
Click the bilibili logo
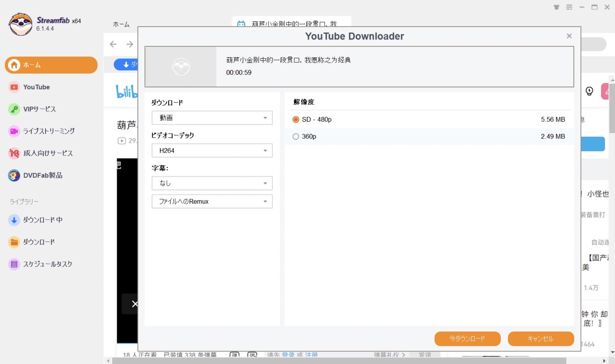(x=126, y=91)
